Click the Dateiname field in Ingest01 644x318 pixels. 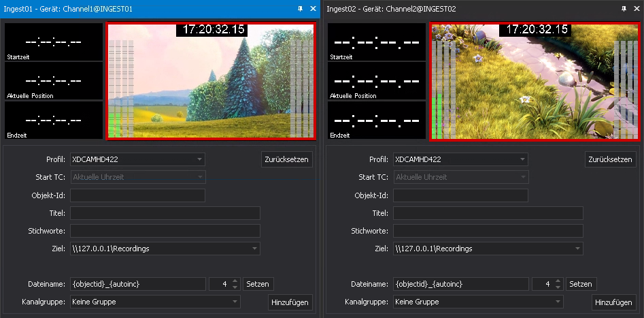(137, 284)
